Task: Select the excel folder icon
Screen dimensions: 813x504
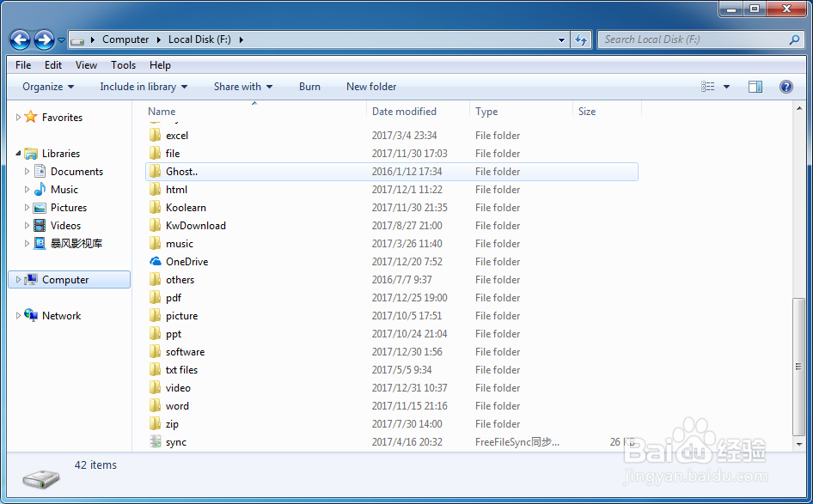Action: (155, 135)
